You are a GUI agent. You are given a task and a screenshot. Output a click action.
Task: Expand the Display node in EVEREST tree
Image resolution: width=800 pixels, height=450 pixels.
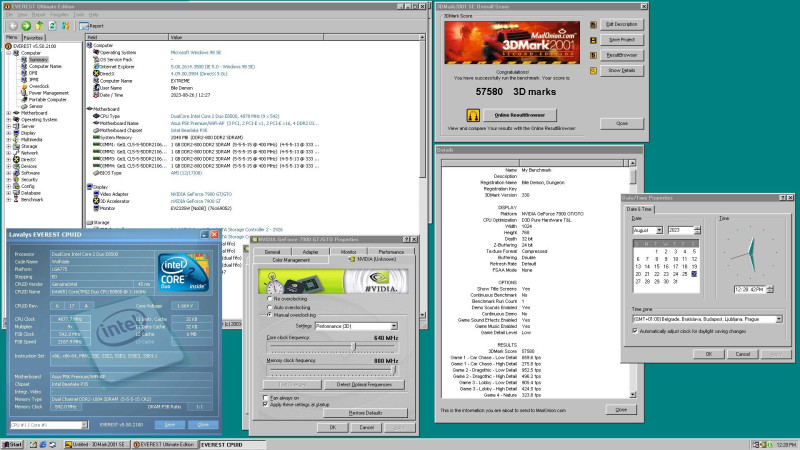point(8,133)
